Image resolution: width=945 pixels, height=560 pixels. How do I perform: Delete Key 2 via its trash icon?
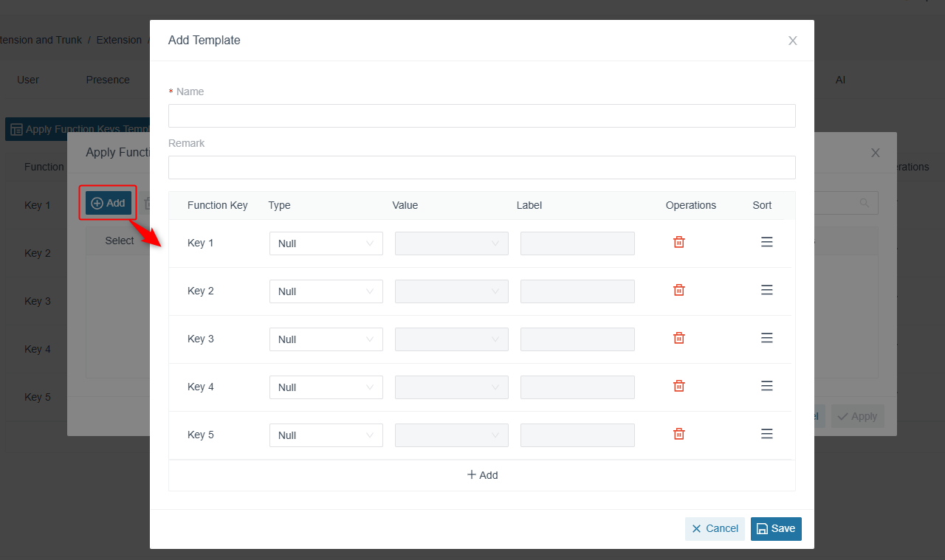pos(679,290)
